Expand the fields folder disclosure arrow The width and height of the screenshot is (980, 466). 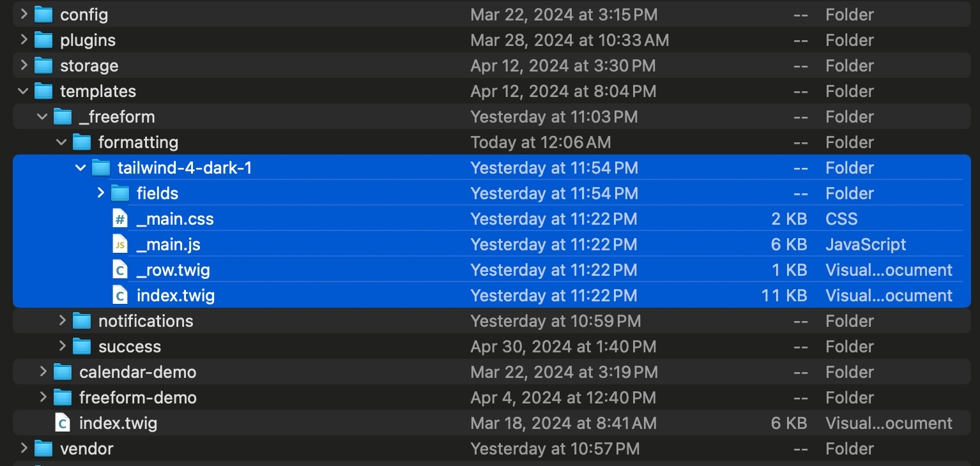tap(100, 193)
